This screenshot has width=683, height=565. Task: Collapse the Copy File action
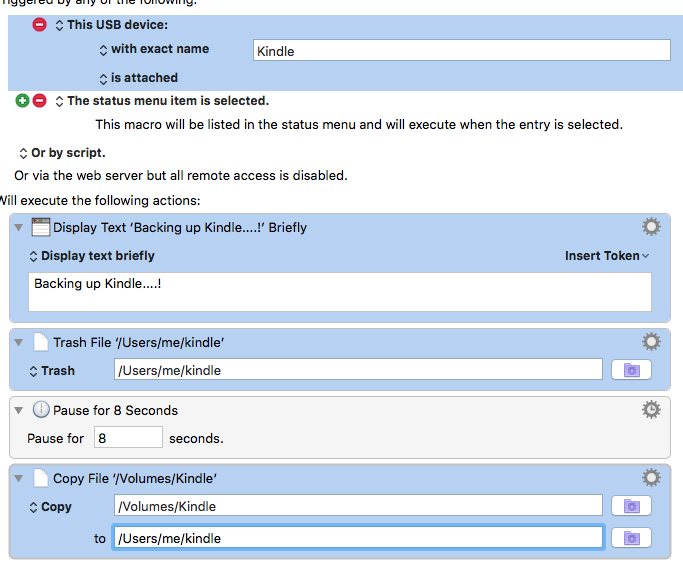click(19, 478)
